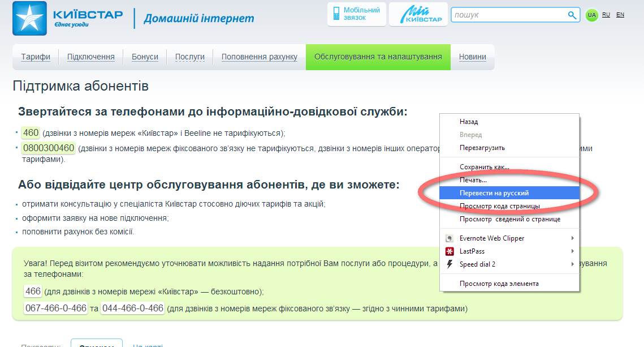The image size is (644, 347).
Task: Open the Послуги navigation tab
Action: 190,57
